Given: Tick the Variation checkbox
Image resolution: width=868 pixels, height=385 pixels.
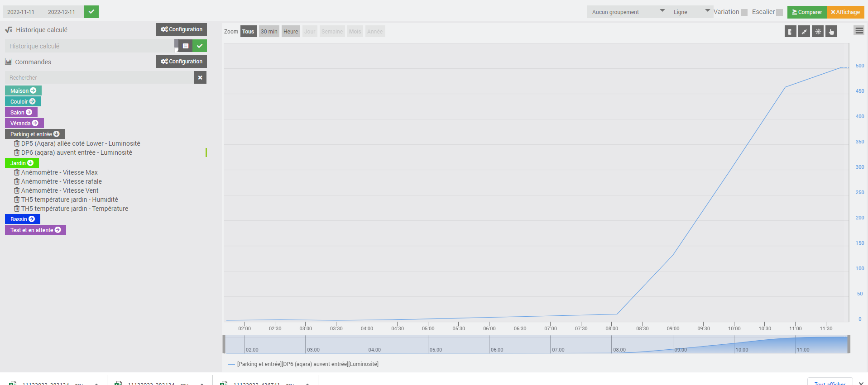Looking at the screenshot, I should point(744,12).
